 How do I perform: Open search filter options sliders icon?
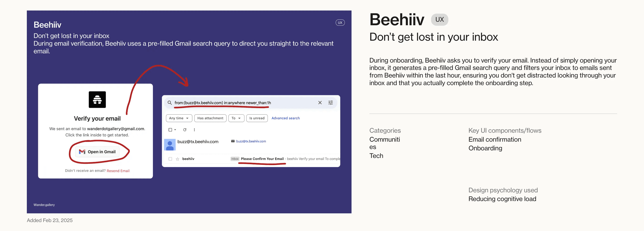tap(330, 103)
